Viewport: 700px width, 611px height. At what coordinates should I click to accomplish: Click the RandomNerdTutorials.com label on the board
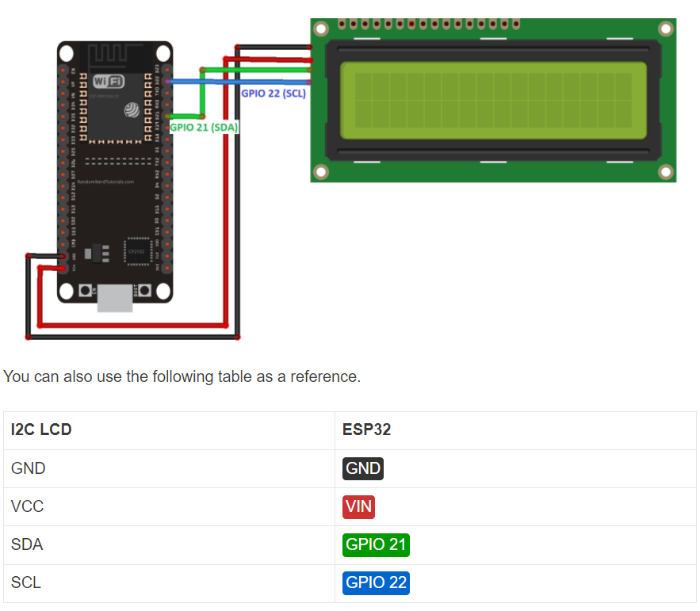105,181
